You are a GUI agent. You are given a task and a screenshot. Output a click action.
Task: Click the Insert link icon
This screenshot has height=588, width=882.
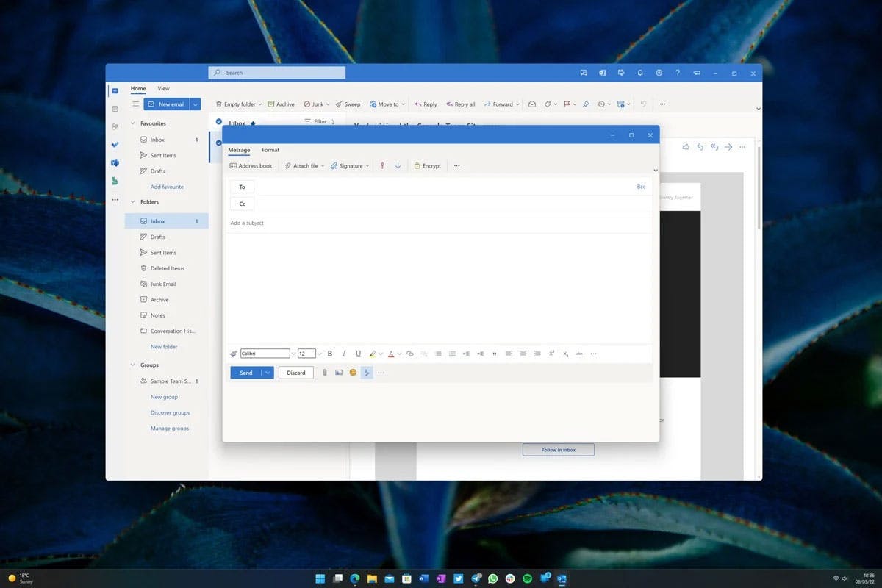pos(410,354)
